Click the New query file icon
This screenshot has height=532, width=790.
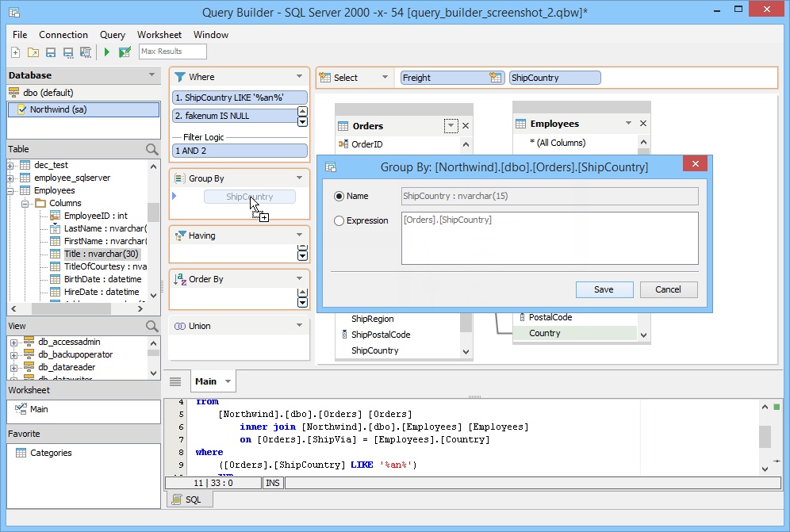(x=16, y=52)
